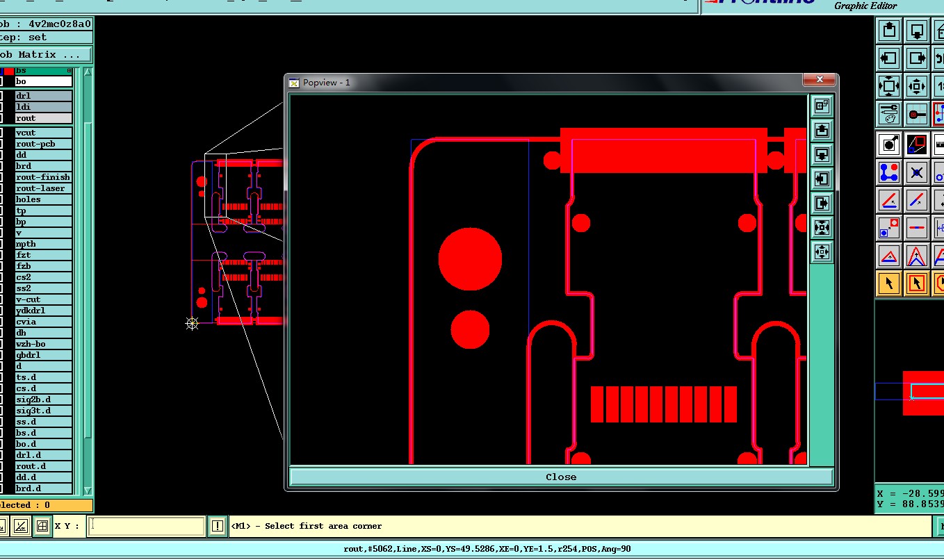Select the gbdrl layer row
Viewport: 944px width, 560px height.
click(x=43, y=355)
